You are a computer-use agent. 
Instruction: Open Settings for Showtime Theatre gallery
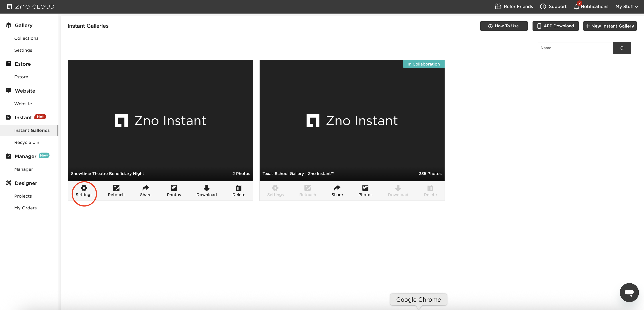(84, 191)
